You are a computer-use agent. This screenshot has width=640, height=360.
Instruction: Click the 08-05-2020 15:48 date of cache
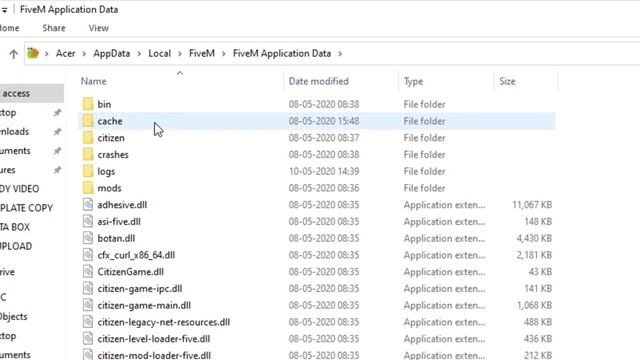tap(324, 121)
